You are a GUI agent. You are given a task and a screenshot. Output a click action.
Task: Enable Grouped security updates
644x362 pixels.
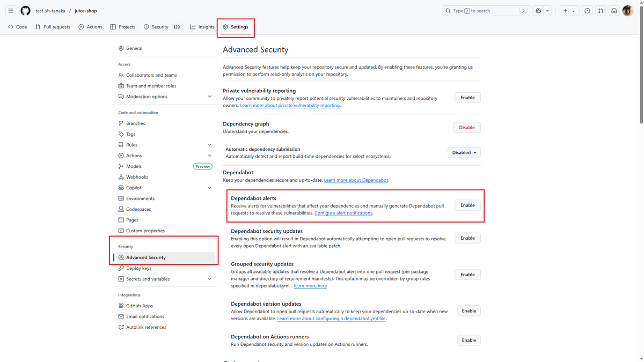(x=467, y=275)
